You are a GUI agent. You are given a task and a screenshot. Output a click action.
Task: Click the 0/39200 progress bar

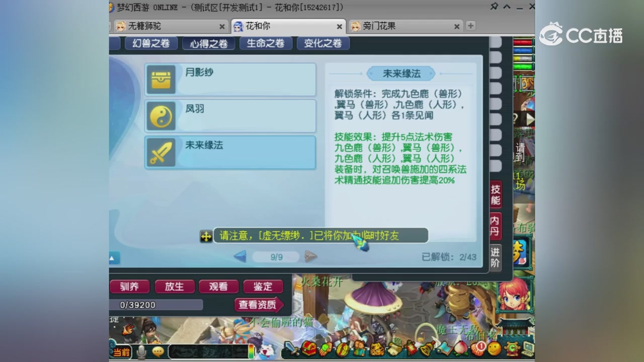(x=156, y=305)
